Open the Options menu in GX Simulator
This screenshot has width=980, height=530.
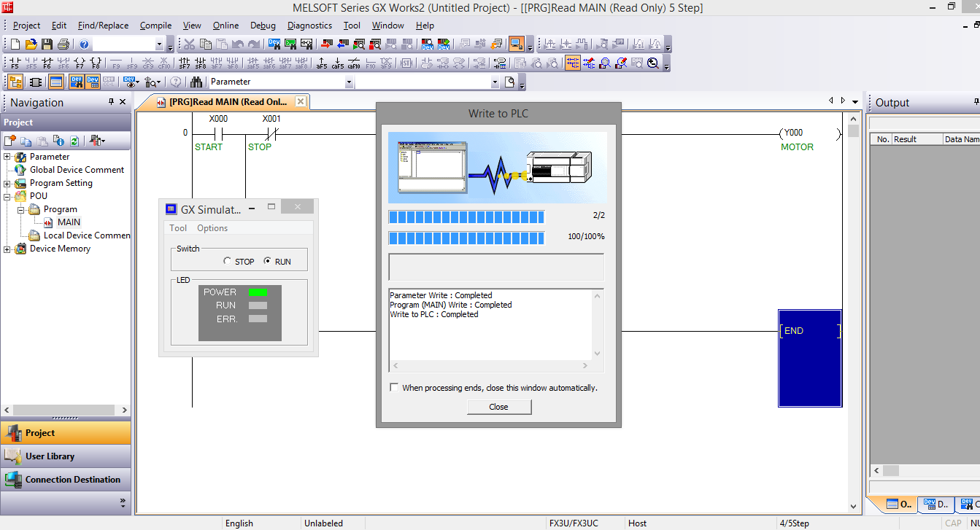point(212,228)
